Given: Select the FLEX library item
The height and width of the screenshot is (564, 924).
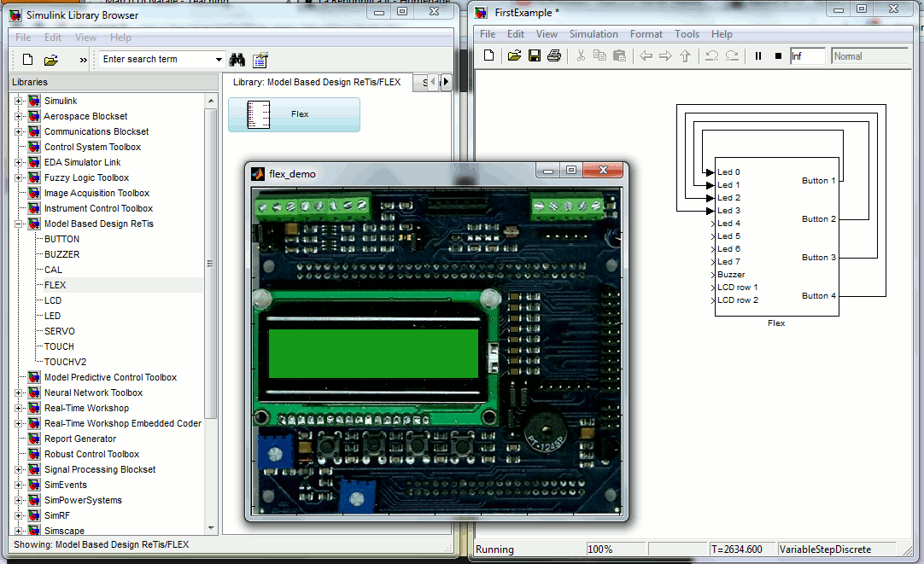Looking at the screenshot, I should pyautogui.click(x=56, y=285).
